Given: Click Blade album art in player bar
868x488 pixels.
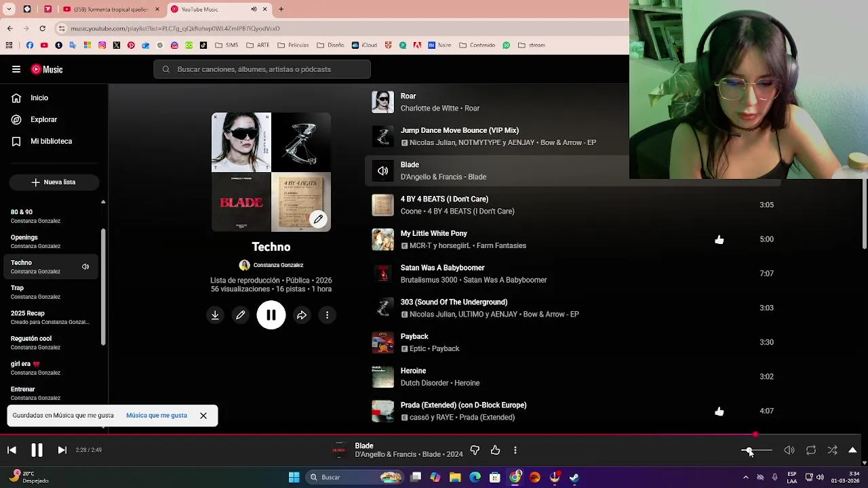Looking at the screenshot, I should [x=339, y=450].
